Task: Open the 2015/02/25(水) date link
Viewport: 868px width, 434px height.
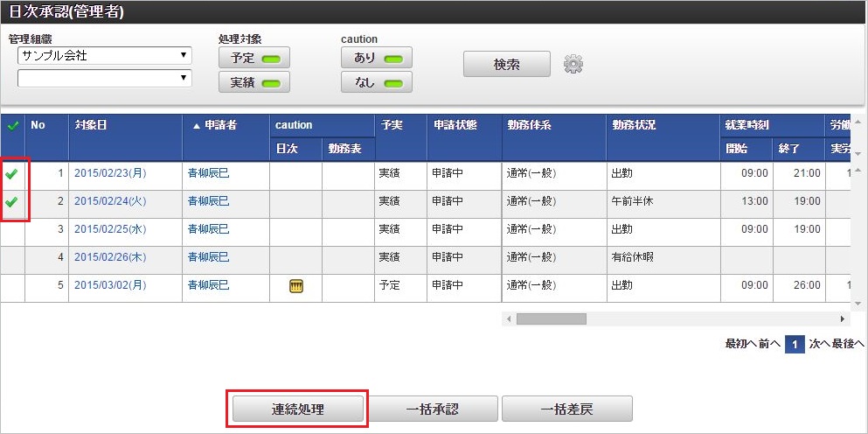Action: (110, 229)
